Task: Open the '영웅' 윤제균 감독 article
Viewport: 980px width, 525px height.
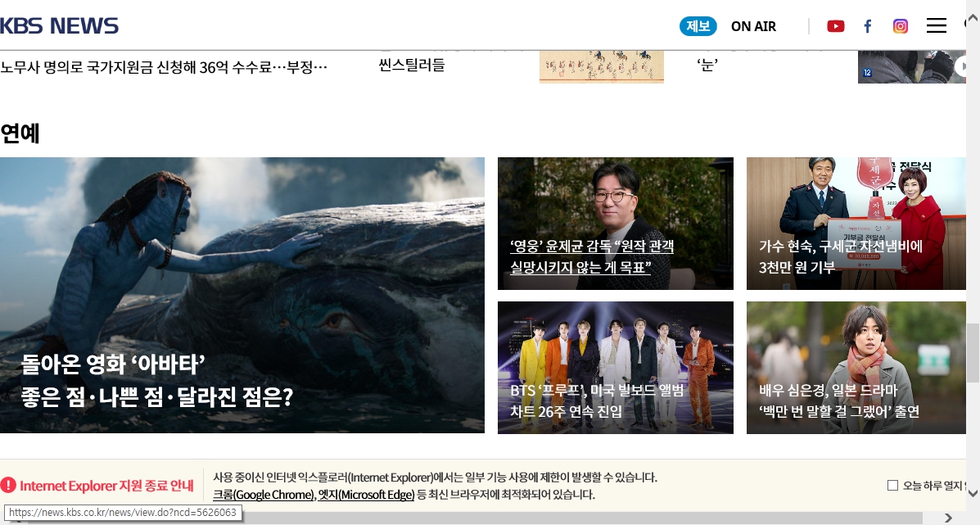Action: (615, 224)
